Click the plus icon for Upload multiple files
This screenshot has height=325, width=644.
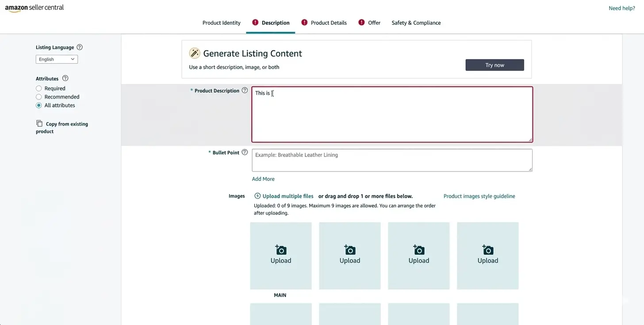click(257, 196)
